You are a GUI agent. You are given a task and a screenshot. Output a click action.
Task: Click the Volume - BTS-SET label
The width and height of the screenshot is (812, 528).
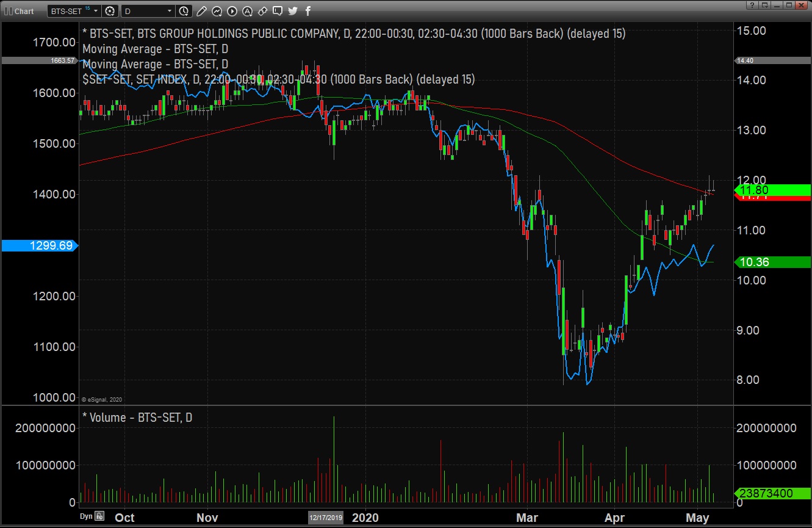[x=137, y=418]
